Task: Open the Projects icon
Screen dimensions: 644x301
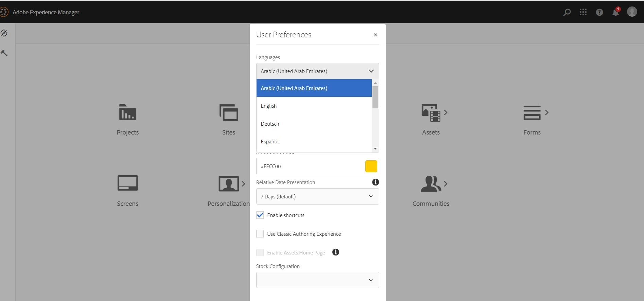Action: [x=127, y=112]
